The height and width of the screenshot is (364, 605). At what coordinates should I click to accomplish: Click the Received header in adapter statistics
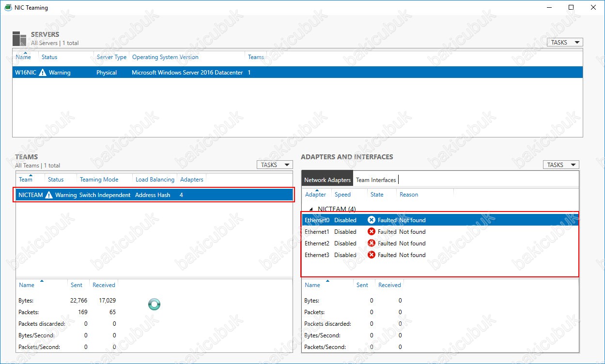(390, 285)
